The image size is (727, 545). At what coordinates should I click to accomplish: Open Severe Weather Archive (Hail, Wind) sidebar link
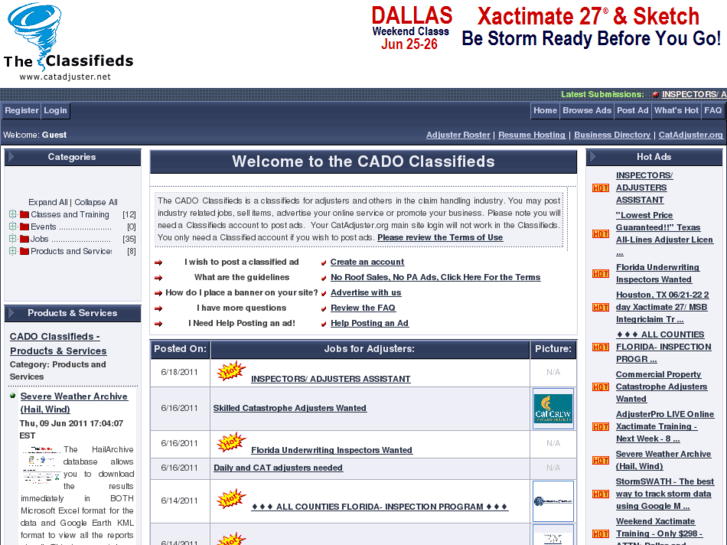(x=74, y=403)
